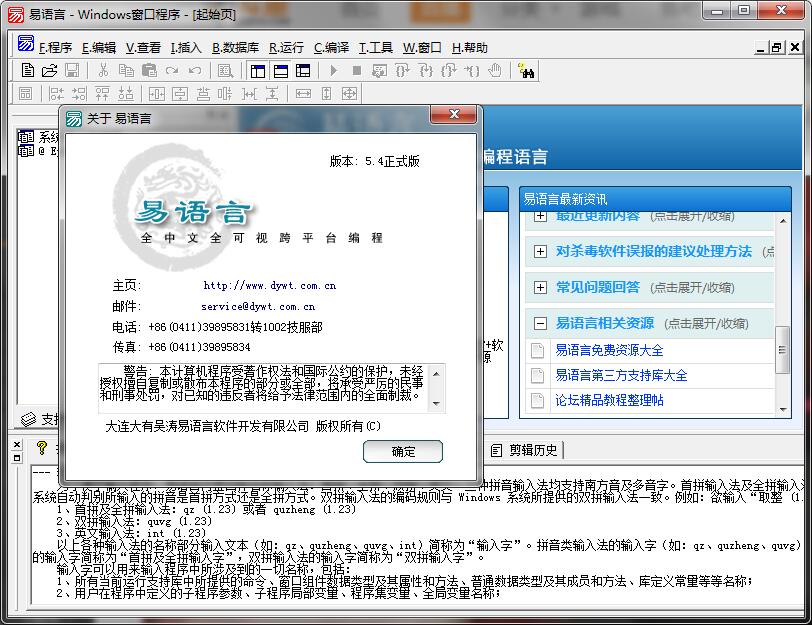Click the same width sizing icon

point(303,94)
